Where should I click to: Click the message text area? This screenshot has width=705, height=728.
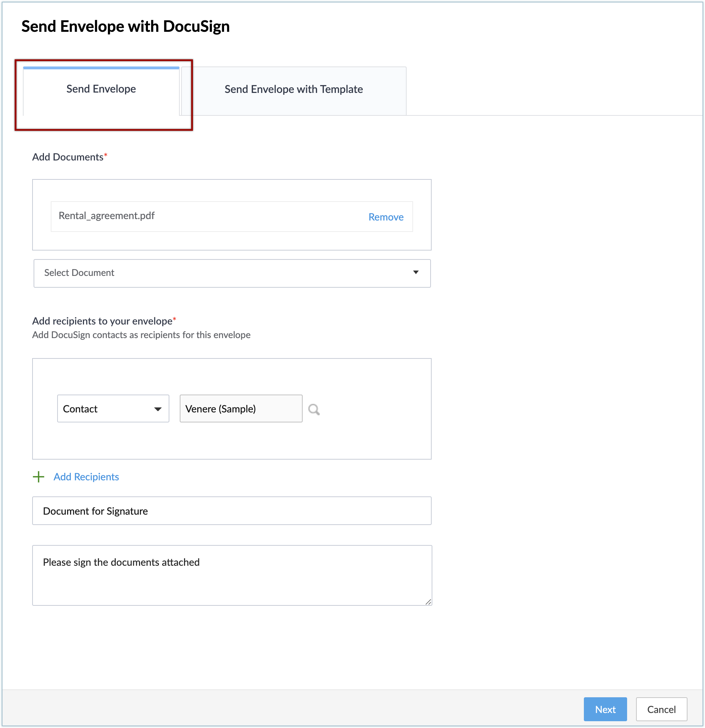click(x=232, y=575)
